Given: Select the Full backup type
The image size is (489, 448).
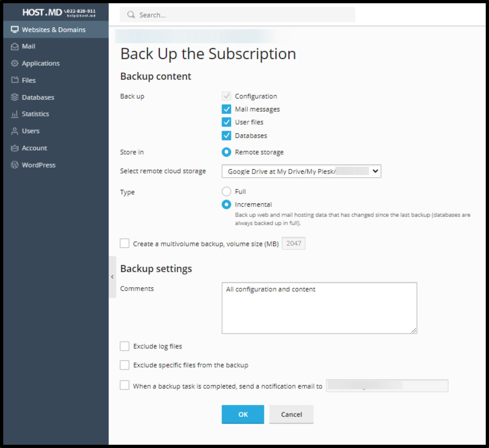Looking at the screenshot, I should click(227, 191).
